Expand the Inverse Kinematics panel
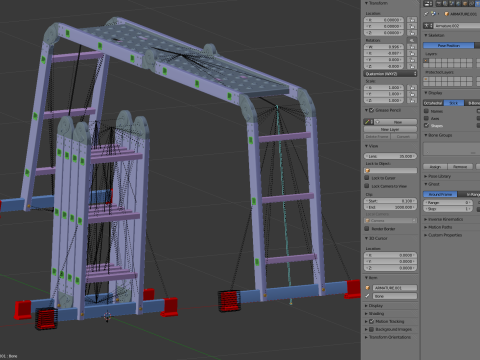 pos(426,219)
